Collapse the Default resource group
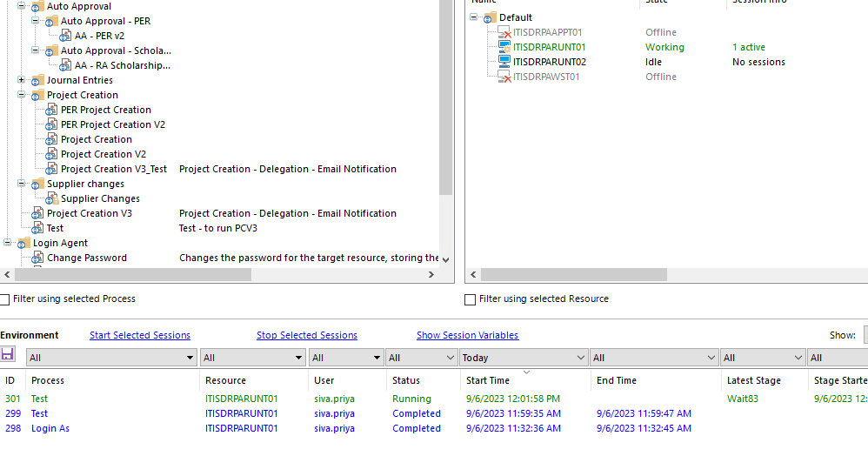The height and width of the screenshot is (456, 868). tap(474, 17)
